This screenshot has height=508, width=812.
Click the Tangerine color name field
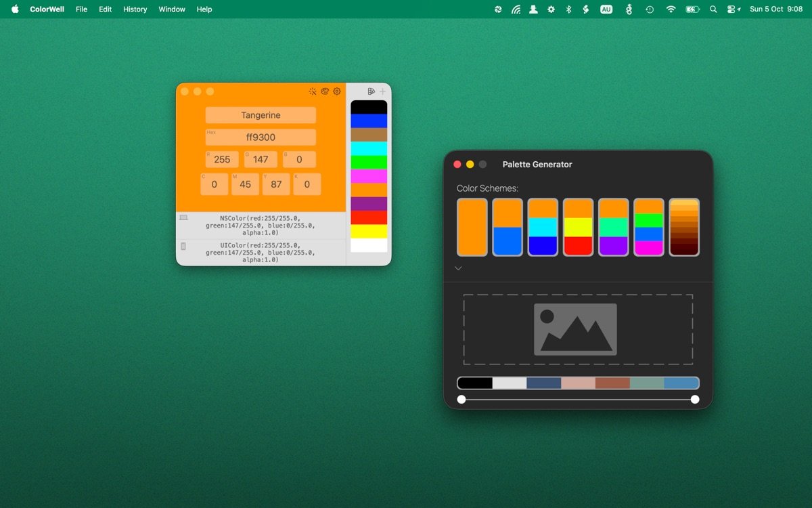pos(261,115)
